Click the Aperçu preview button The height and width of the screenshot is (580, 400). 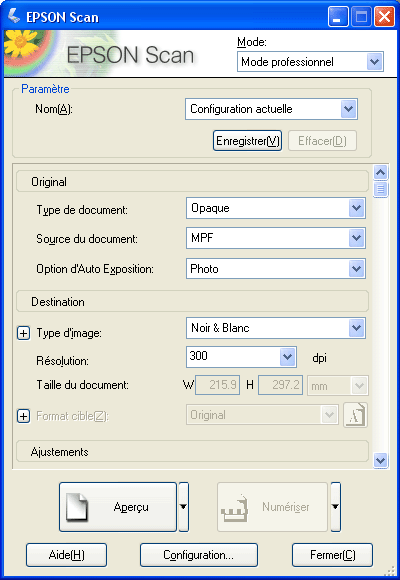[118, 507]
